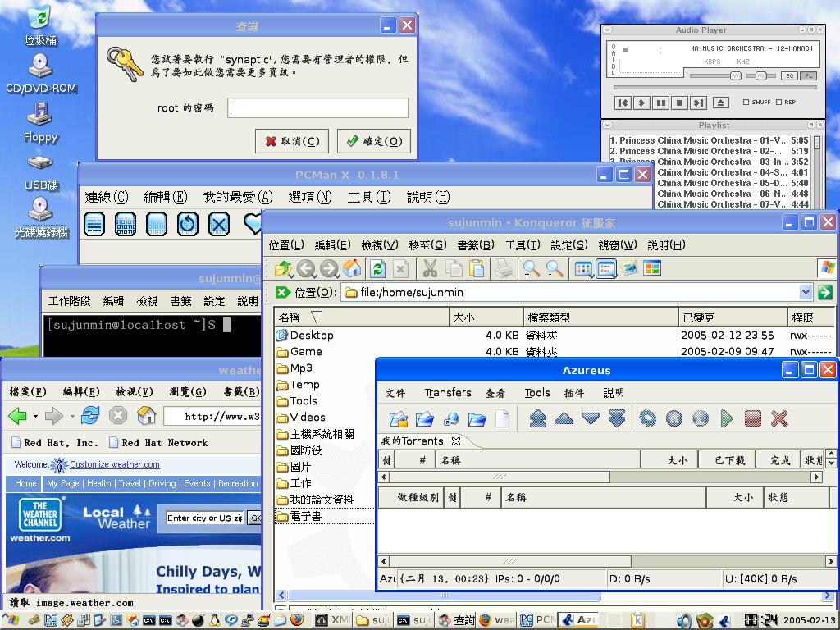840x630 pixels.
Task: Click the weather.com city or zip field
Action: click(204, 518)
